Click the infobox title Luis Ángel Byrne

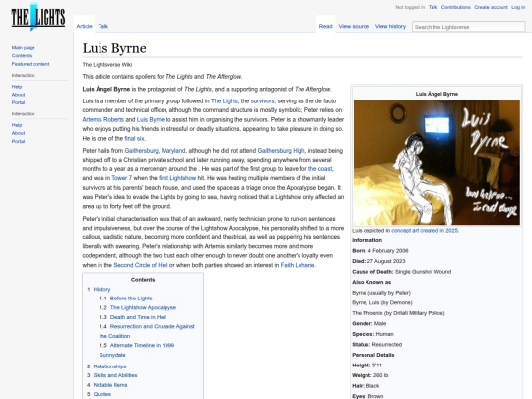pyautogui.click(x=436, y=94)
